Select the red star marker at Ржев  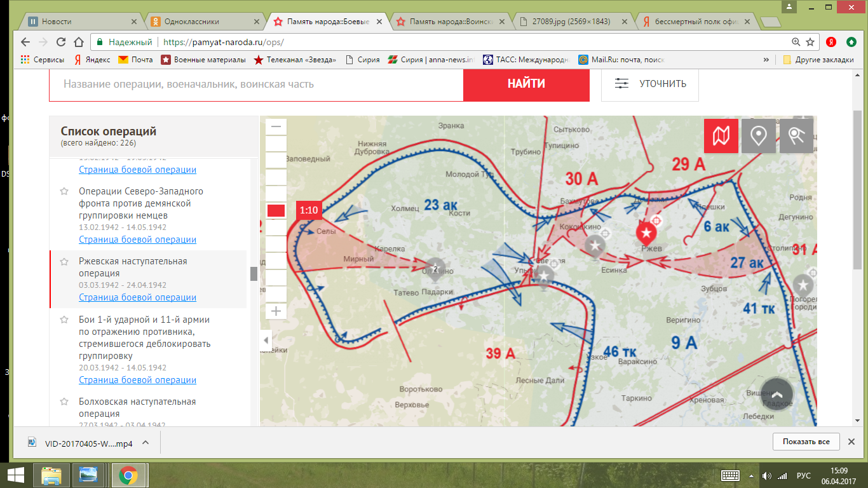click(x=646, y=233)
